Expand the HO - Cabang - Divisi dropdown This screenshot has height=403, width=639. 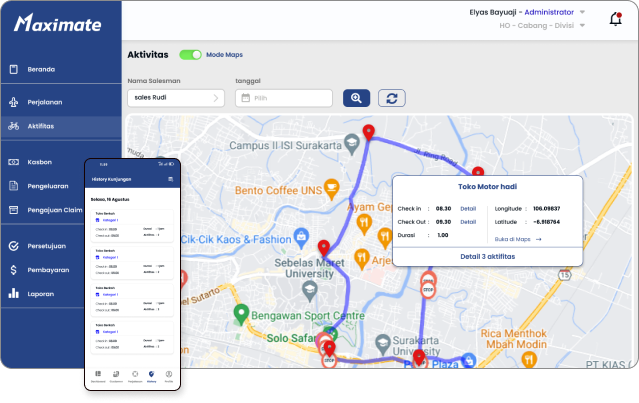click(x=582, y=26)
